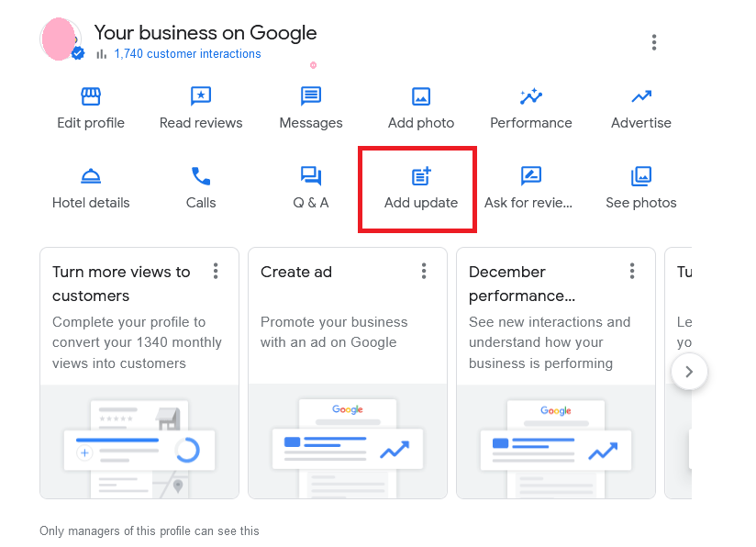Click the Add photo label
Viewport: 756px width, 547px height.
pos(421,123)
